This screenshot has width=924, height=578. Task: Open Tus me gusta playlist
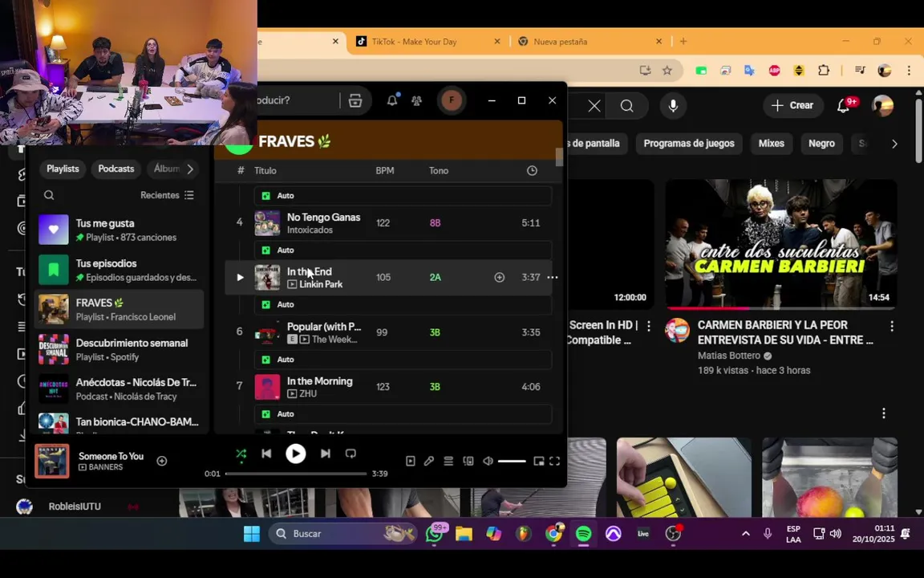tap(119, 230)
